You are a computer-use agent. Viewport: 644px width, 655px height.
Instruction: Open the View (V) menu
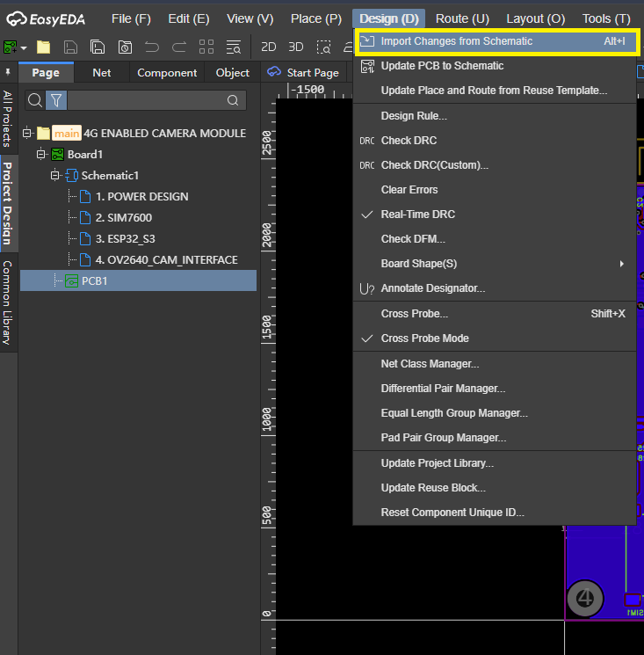[x=250, y=18]
